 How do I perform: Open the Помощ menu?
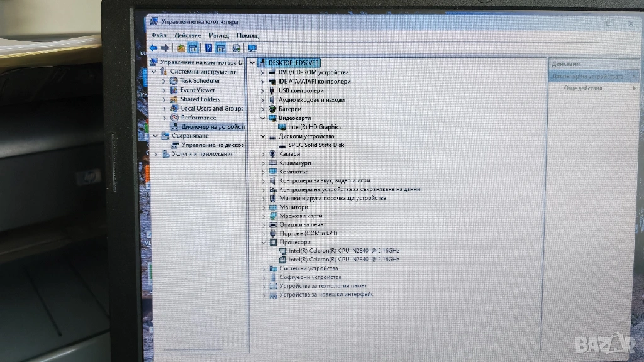[x=248, y=36]
